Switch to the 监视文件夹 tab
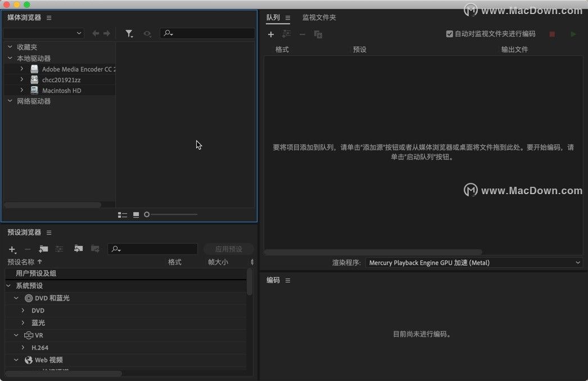The height and width of the screenshot is (381, 588). click(x=319, y=17)
